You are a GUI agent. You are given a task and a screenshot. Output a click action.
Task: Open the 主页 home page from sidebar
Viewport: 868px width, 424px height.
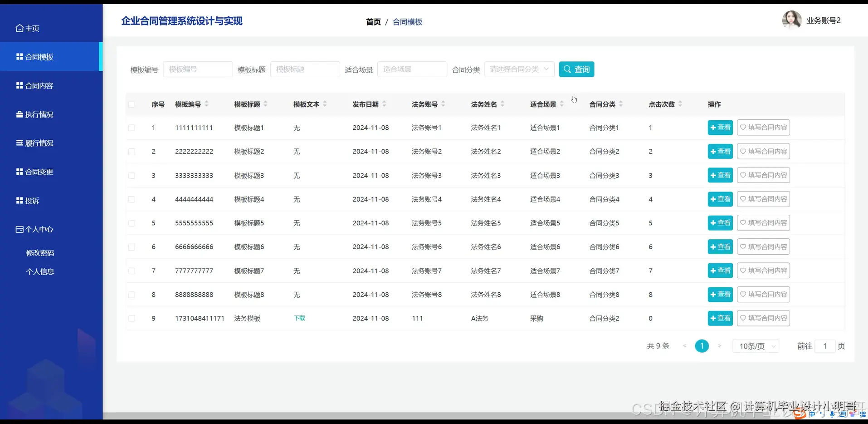pyautogui.click(x=32, y=28)
